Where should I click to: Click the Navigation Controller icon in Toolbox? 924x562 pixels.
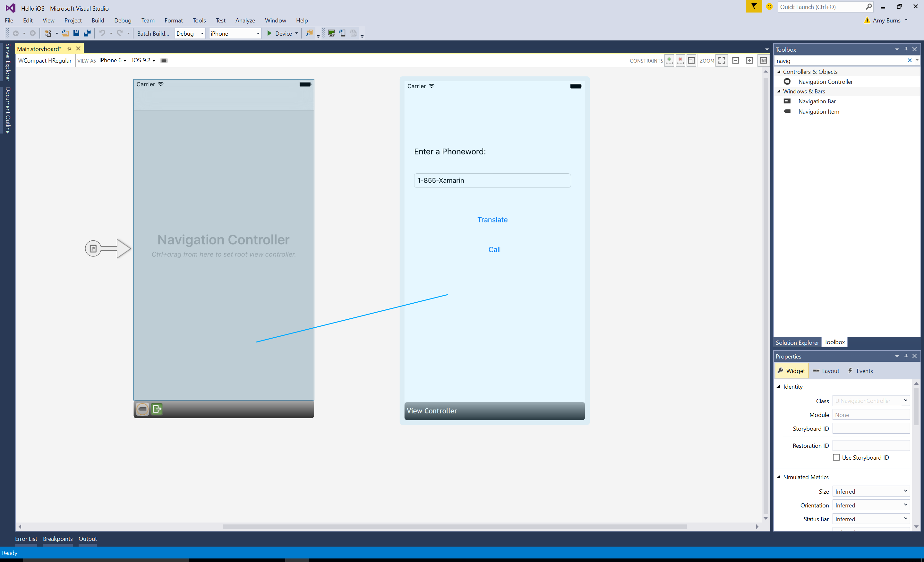pos(787,81)
